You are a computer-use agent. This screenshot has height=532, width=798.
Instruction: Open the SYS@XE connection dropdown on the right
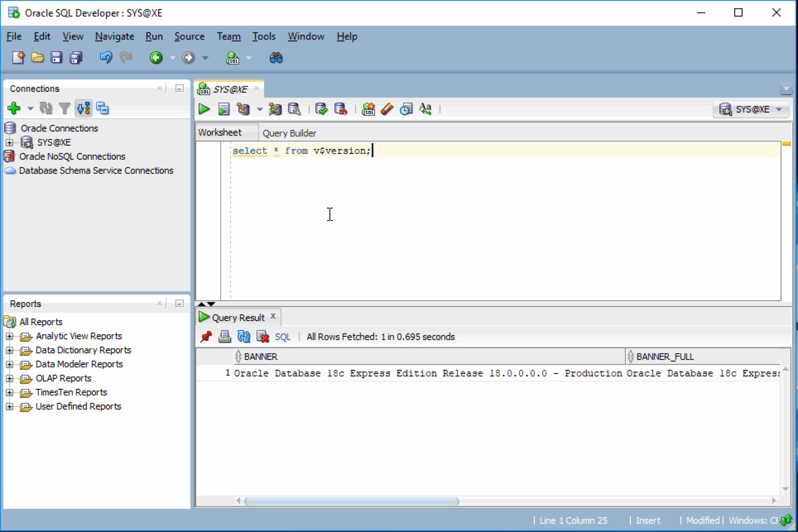[779, 109]
